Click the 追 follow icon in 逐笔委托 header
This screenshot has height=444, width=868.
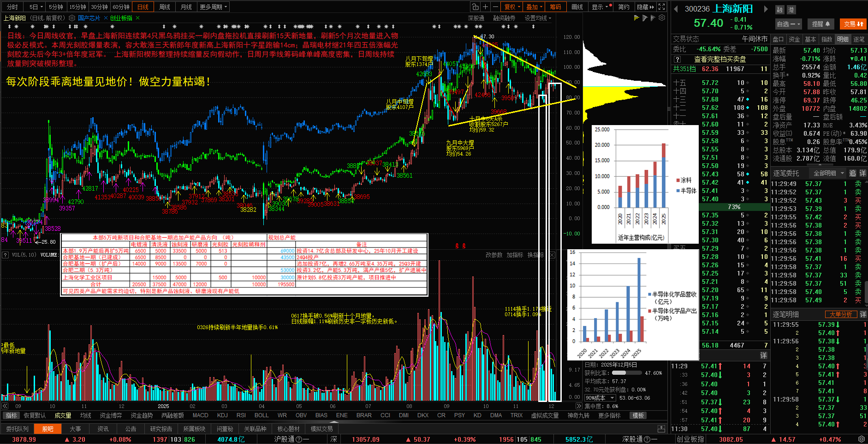tap(853, 173)
